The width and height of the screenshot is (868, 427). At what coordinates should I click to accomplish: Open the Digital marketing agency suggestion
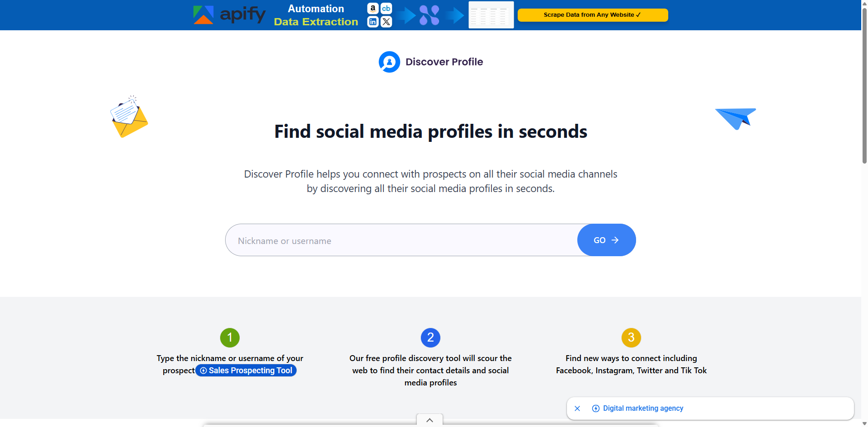coord(643,408)
